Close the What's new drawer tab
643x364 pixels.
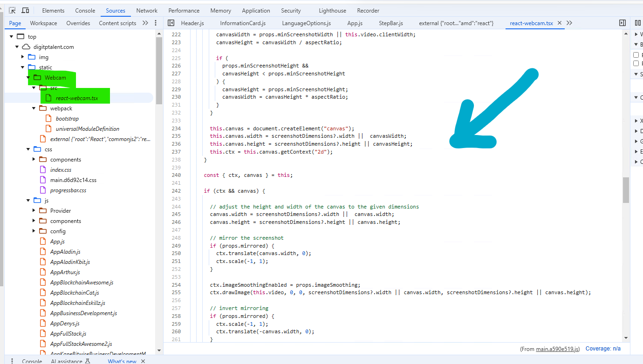[143, 361]
